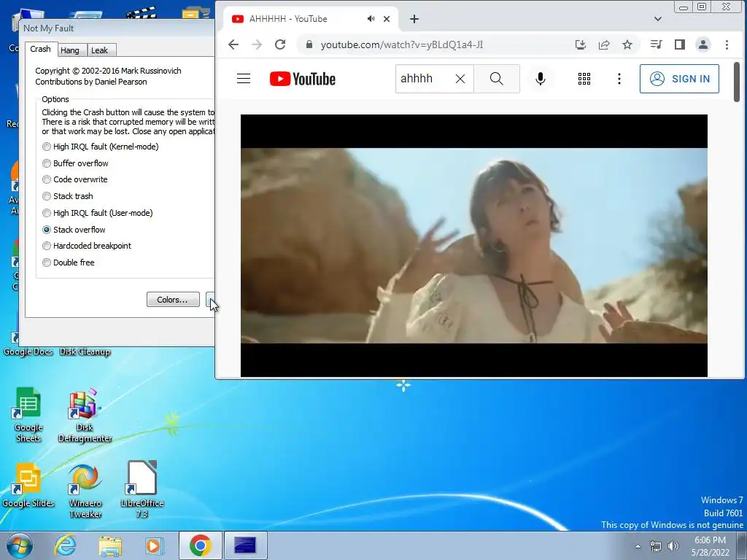Bookmark this page with the star icon
The image size is (747, 560).
click(627, 44)
